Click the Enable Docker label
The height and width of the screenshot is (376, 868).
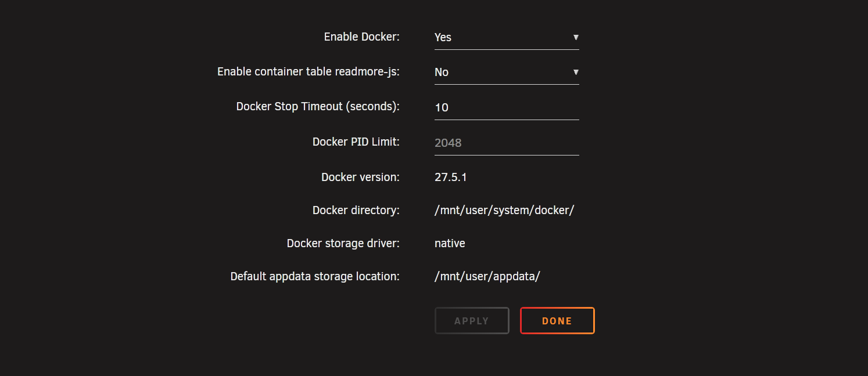[x=362, y=37]
